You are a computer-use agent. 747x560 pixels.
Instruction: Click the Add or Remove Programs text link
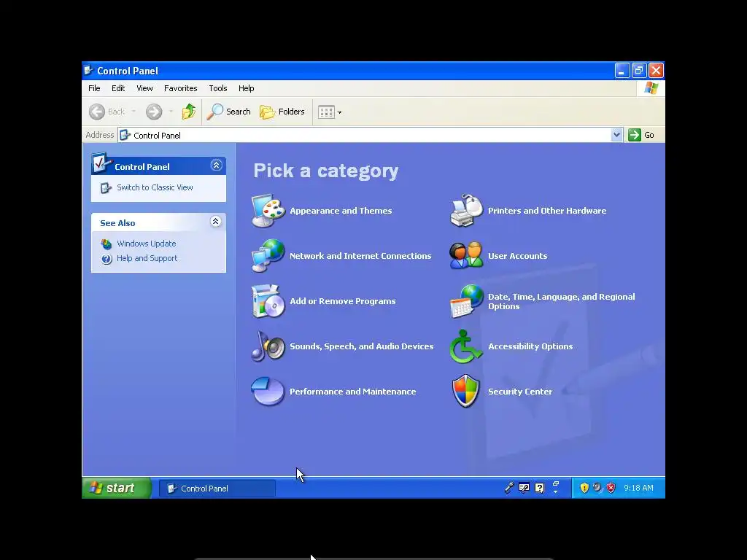tap(343, 301)
